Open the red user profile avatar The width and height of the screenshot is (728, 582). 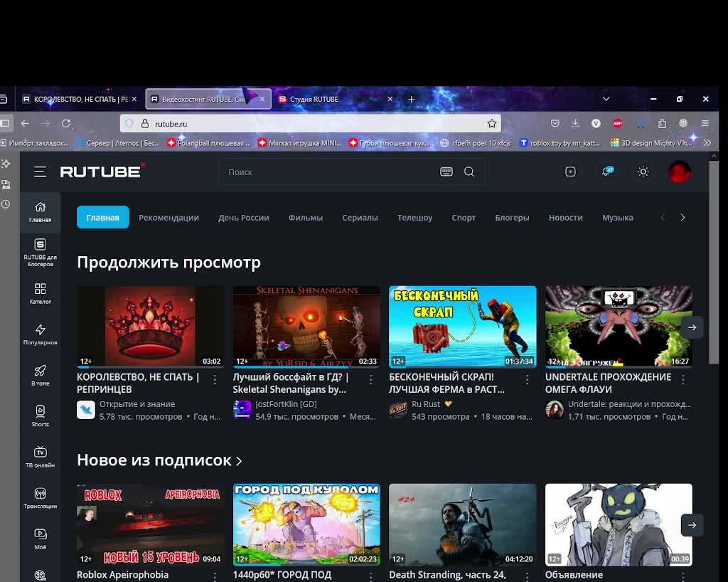click(679, 172)
